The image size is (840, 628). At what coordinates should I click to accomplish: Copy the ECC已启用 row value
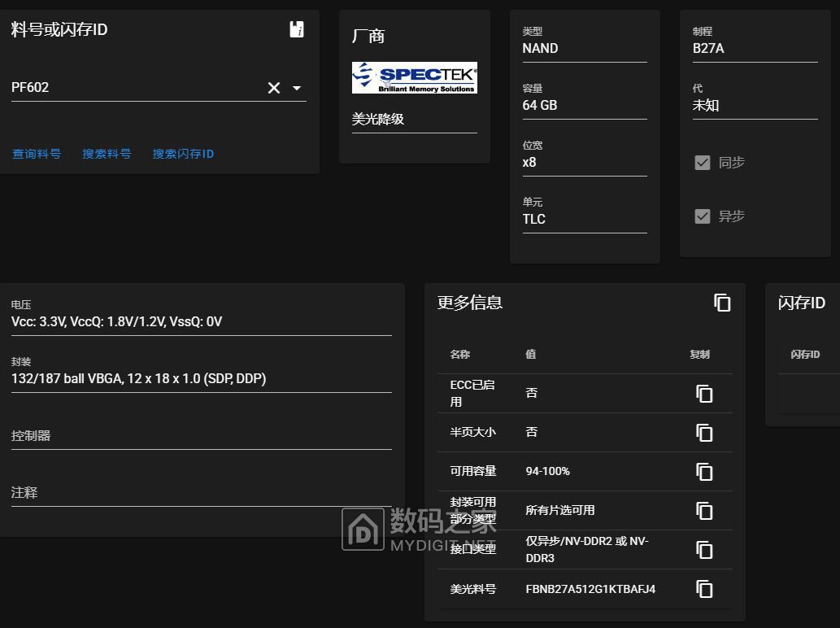pyautogui.click(x=704, y=393)
